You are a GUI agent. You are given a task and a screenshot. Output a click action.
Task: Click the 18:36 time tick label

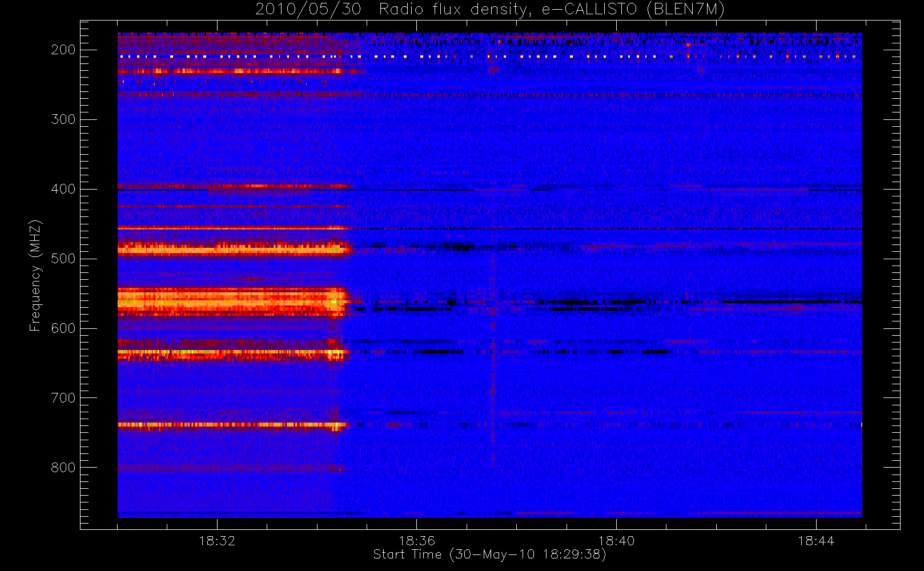(417, 541)
